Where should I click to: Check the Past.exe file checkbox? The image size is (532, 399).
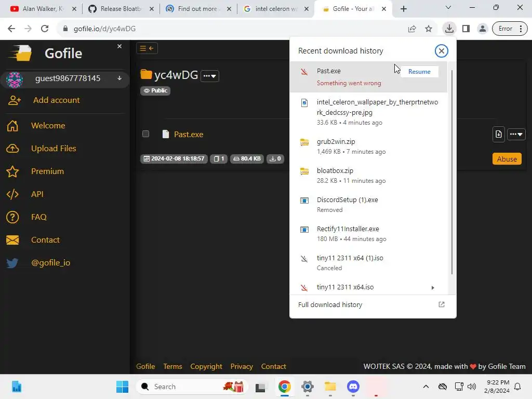[145, 134]
